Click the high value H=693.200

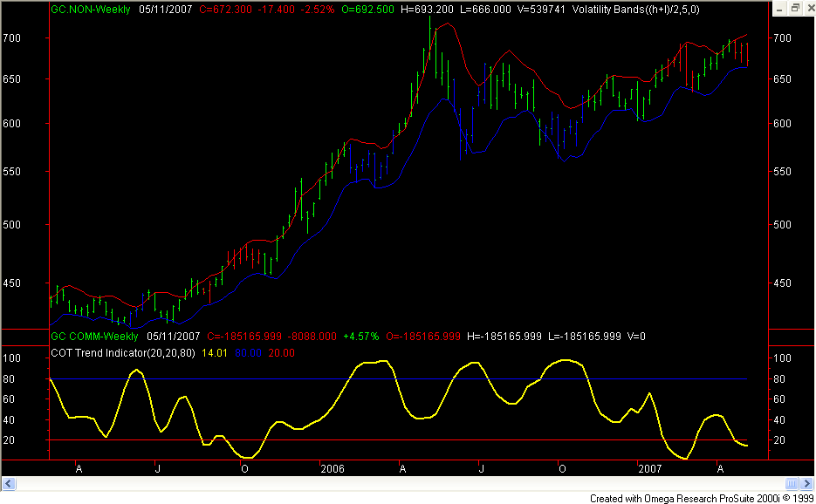click(x=428, y=10)
